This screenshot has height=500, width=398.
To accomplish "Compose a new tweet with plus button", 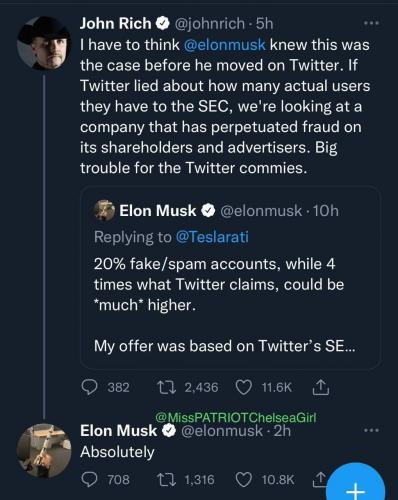I will pos(356,489).
